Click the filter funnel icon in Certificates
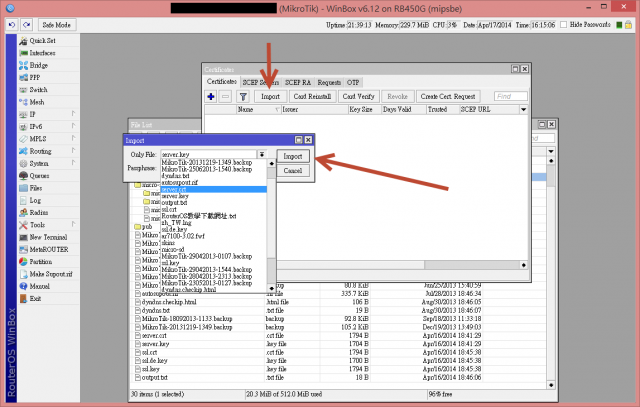 click(x=243, y=96)
